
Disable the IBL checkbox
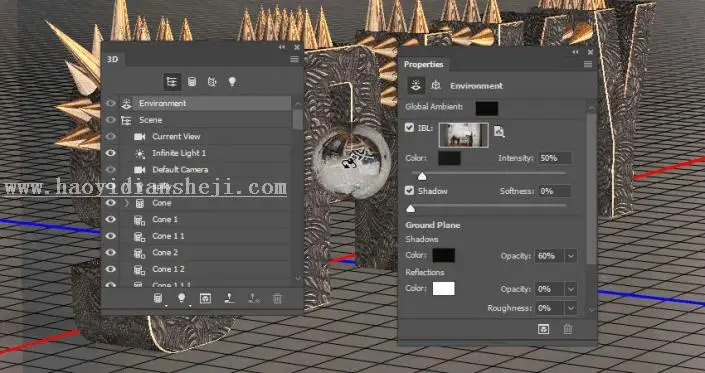coord(409,128)
